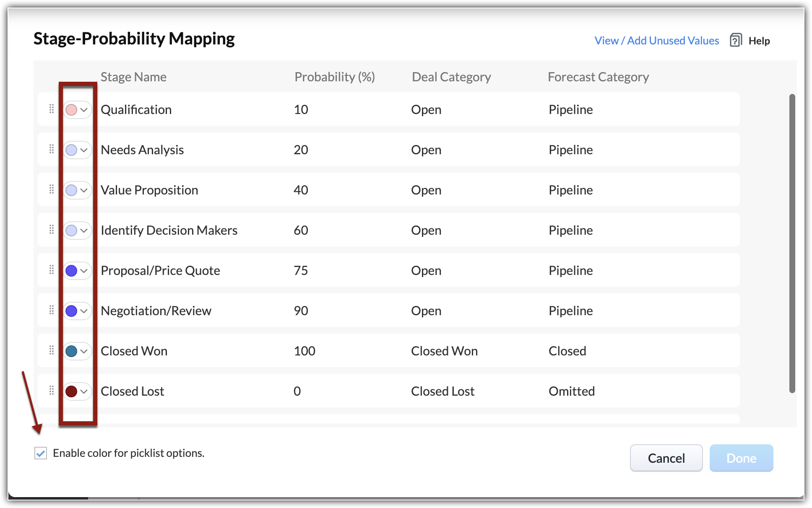This screenshot has height=508, width=812.
Task: Click drag handle icon for Qualification row
Action: coord(52,109)
